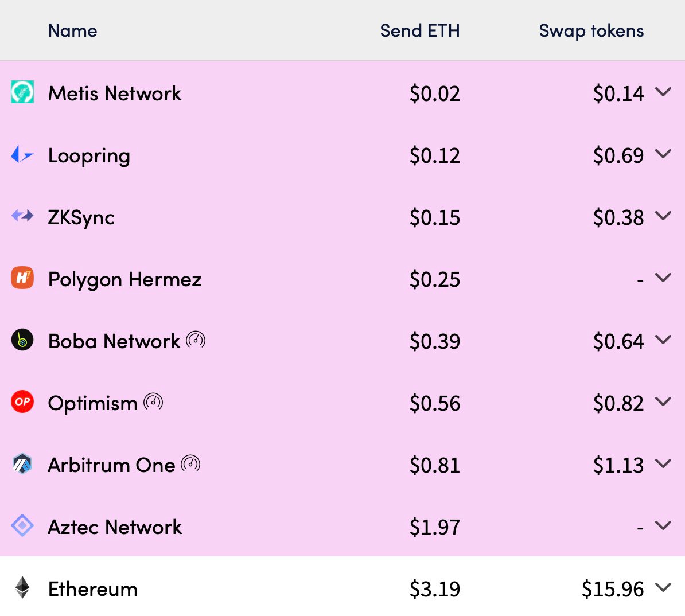Click the Metis Network logo icon
Viewport: 685px width, 616px height.
click(22, 92)
